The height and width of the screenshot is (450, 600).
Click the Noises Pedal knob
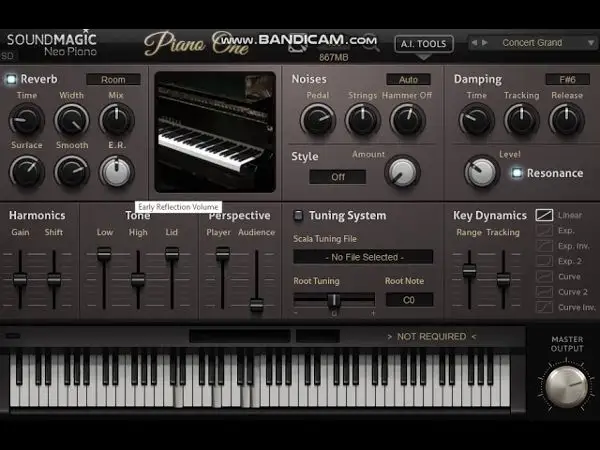318,120
